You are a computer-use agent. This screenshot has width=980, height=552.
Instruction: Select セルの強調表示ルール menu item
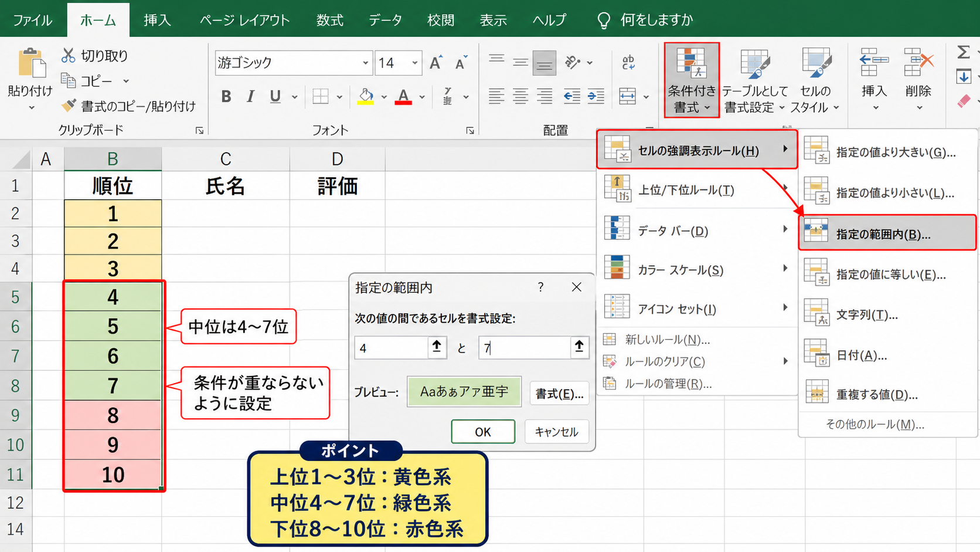(x=697, y=150)
